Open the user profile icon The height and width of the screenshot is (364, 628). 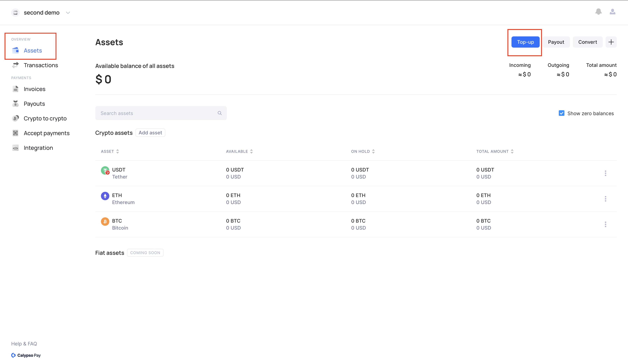point(612,12)
